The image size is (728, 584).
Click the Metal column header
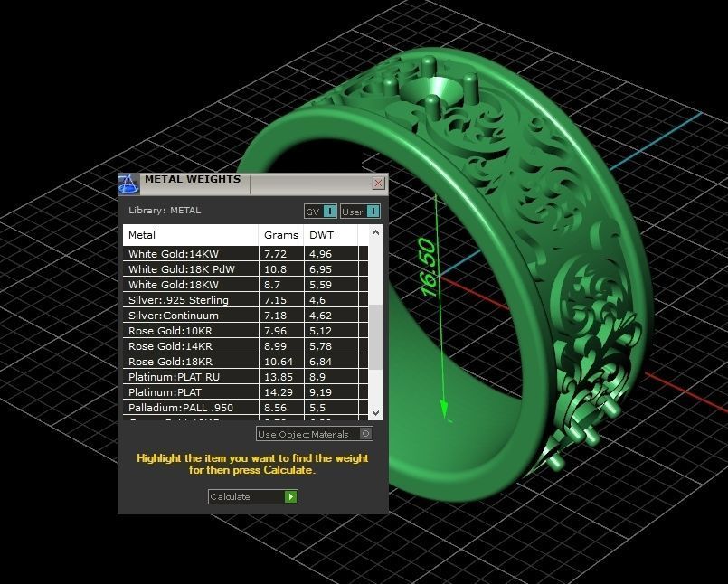point(190,235)
